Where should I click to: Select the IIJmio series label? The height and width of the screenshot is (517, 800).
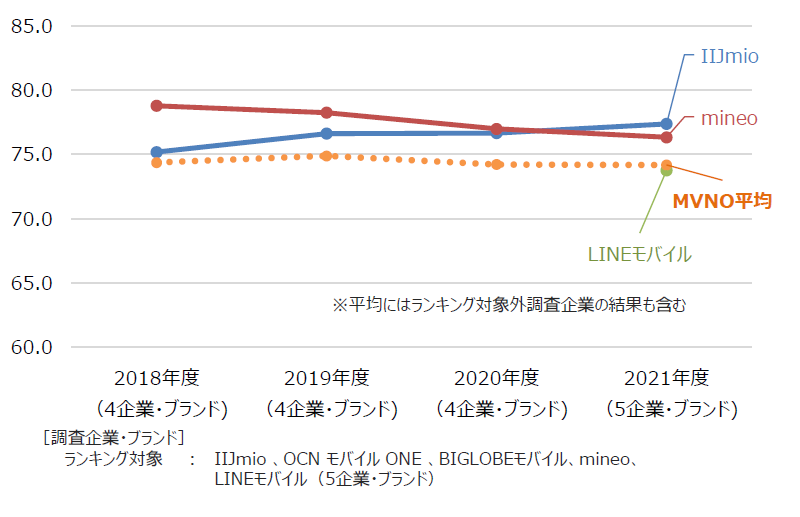730,56
